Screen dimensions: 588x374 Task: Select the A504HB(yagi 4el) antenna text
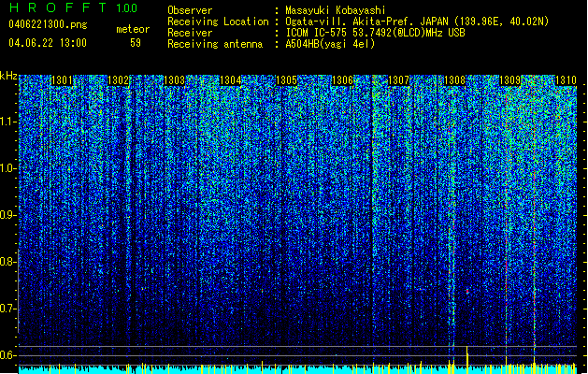tap(330, 44)
